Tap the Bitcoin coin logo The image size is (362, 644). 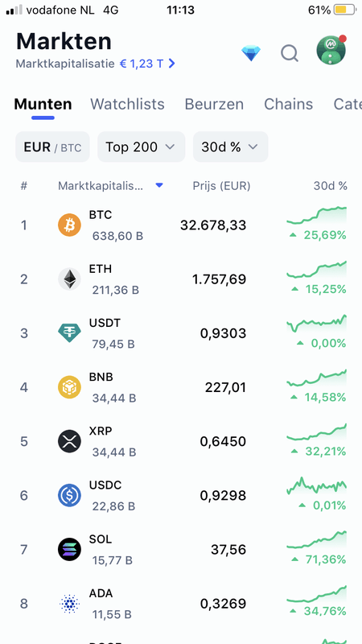69,225
